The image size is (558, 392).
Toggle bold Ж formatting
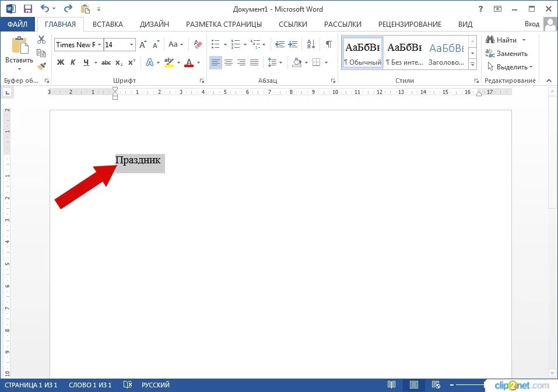pos(61,62)
